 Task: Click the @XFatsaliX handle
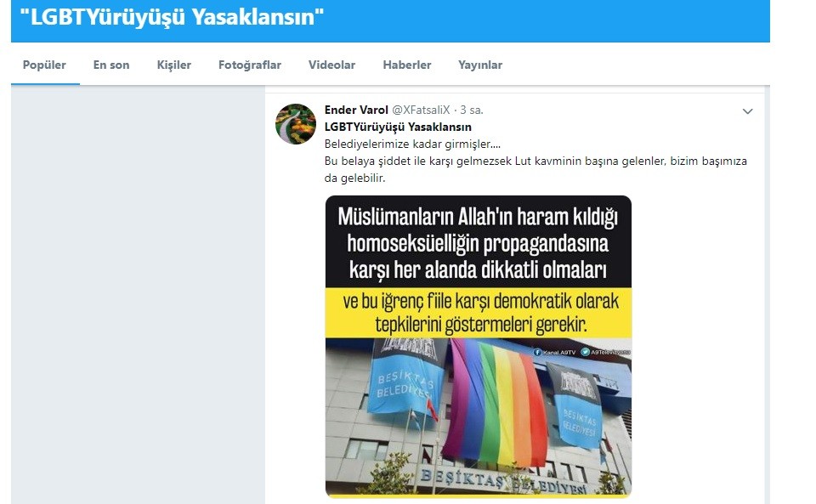coord(421,110)
